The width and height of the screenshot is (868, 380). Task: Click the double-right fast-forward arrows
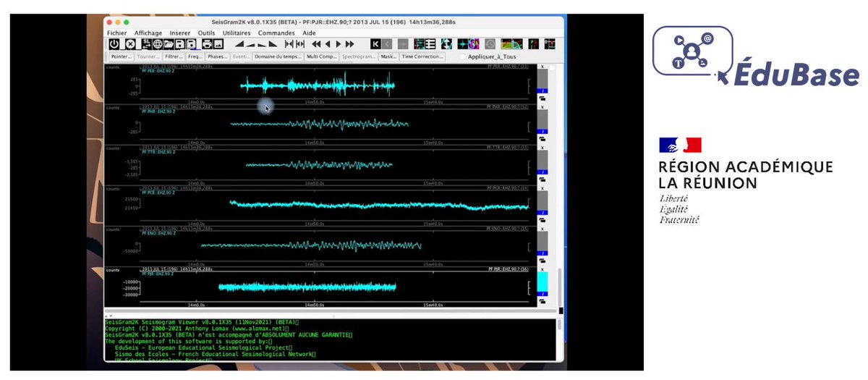point(349,44)
